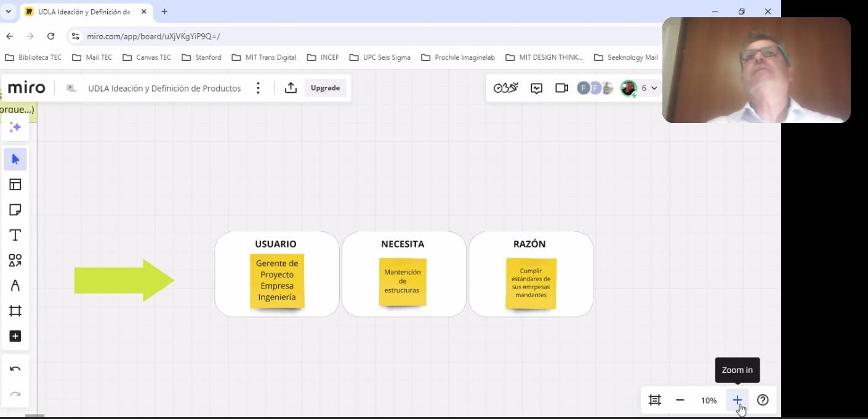Click the Zoom in plus button
The height and width of the screenshot is (419, 868).
coord(737,400)
